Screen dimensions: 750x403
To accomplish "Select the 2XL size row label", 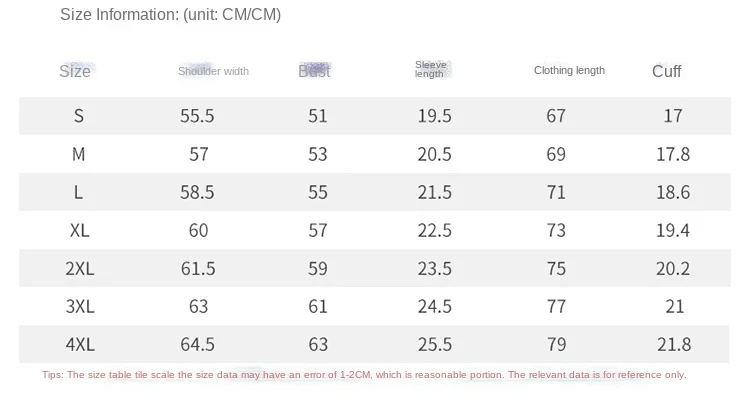I will coord(79,268).
